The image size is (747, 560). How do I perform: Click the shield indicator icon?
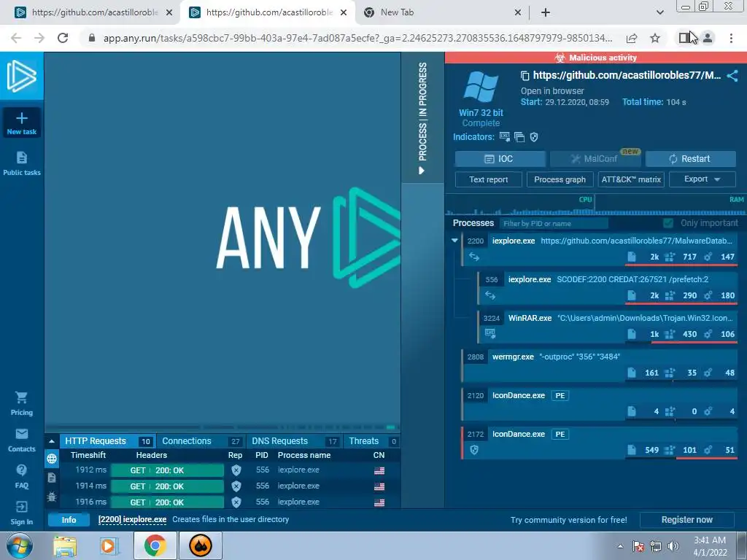534,137
